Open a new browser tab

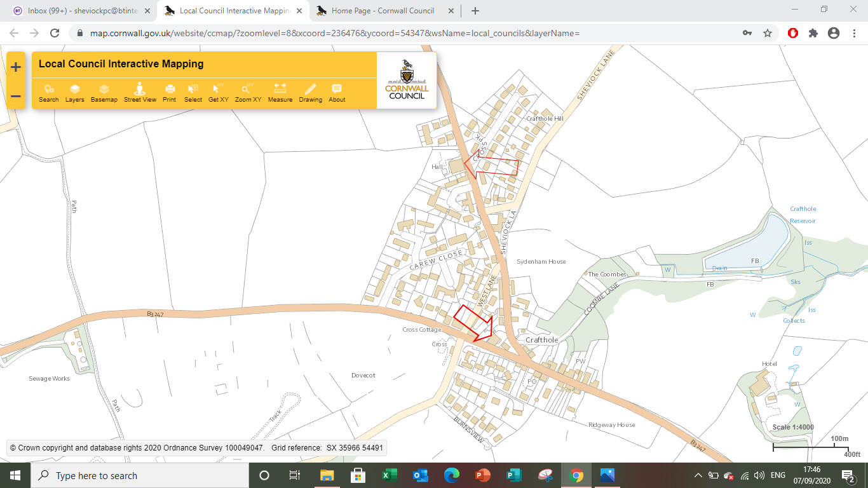coord(475,11)
